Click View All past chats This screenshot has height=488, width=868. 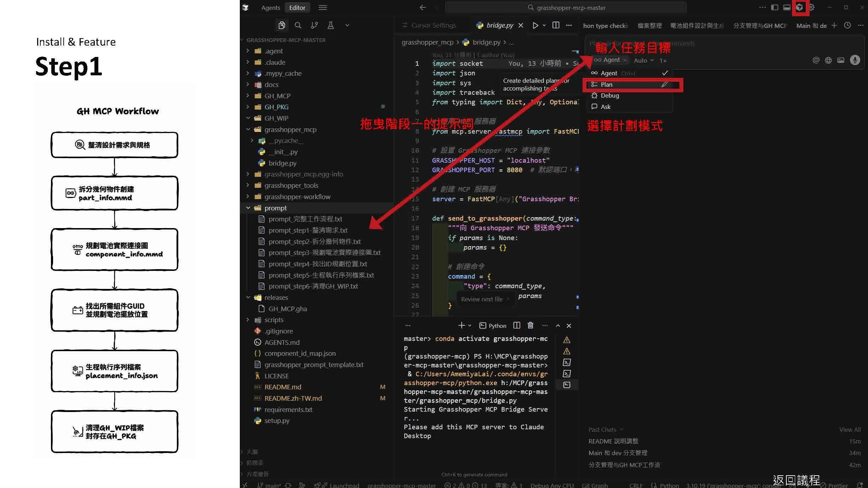click(850, 430)
